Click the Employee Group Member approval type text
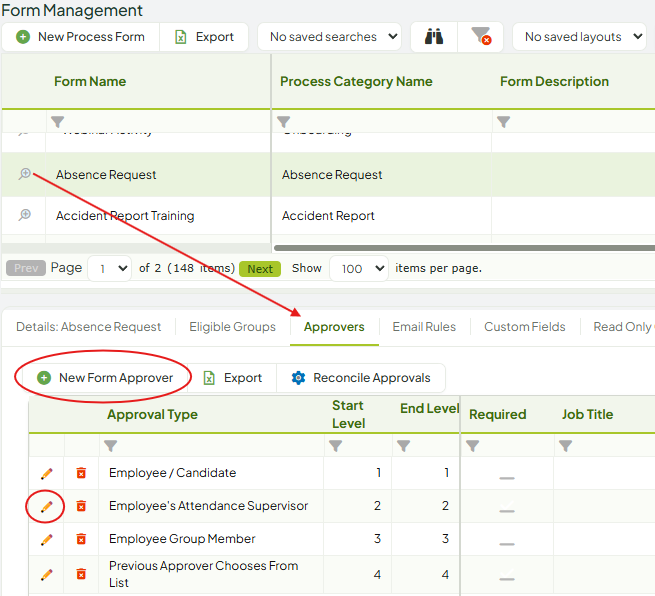 (182, 539)
